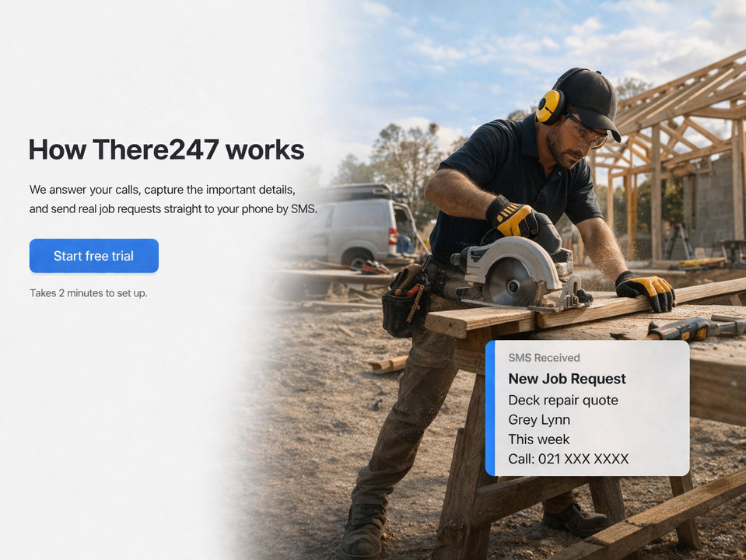Click the worker's gloved hand on the plank
This screenshot has height=560, width=746.
pos(646,290)
